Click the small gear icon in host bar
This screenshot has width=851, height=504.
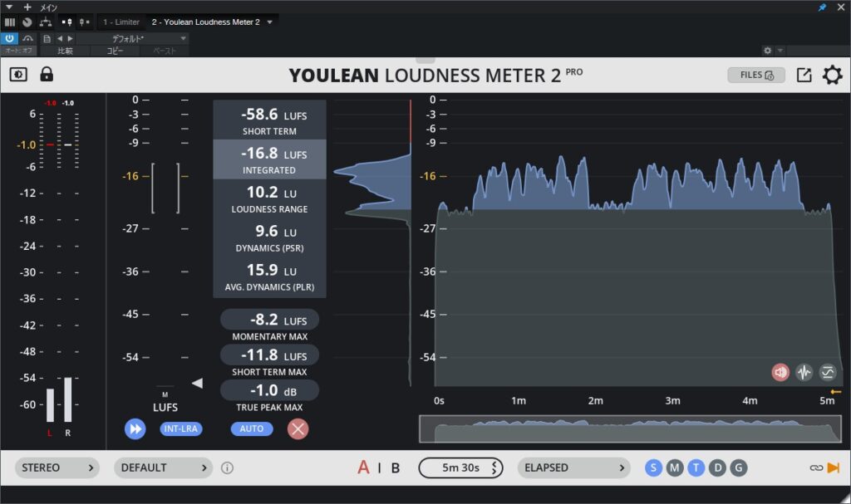click(767, 51)
